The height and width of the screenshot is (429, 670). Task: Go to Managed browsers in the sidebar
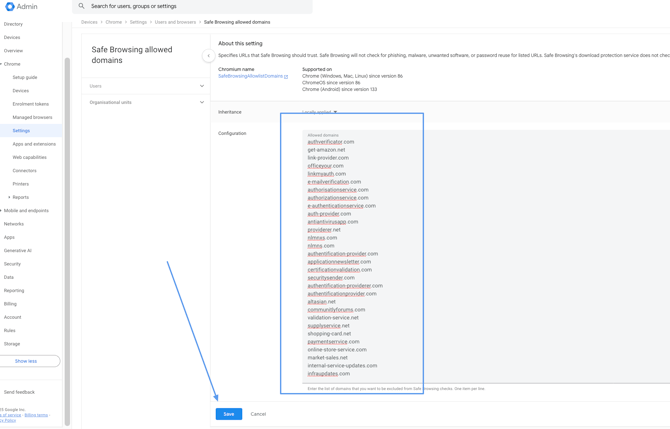32,117
